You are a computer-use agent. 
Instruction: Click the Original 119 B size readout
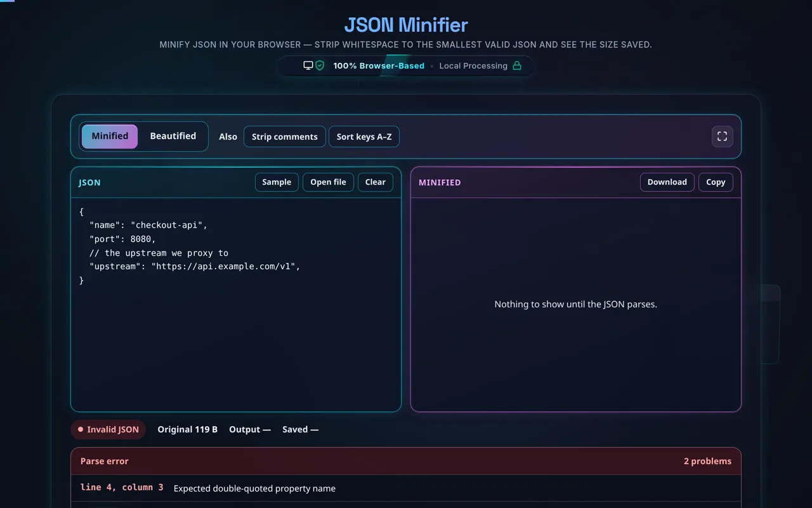click(188, 430)
